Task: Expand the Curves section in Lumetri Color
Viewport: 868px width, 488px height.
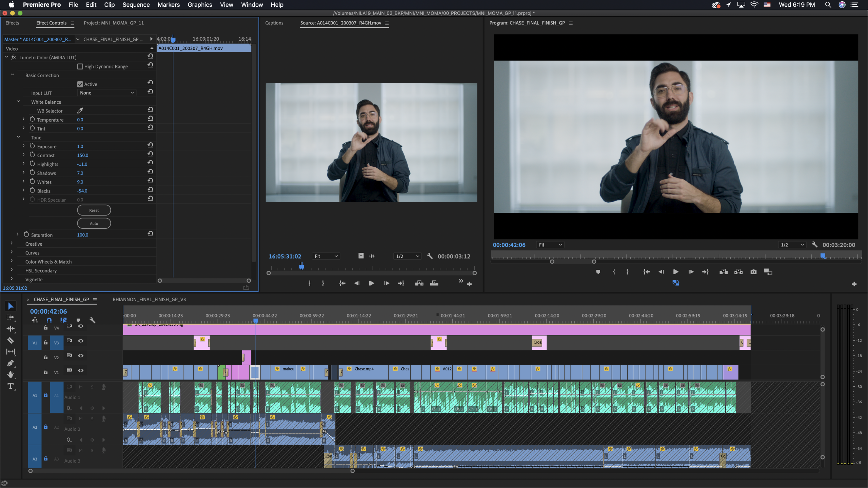Action: [11, 252]
